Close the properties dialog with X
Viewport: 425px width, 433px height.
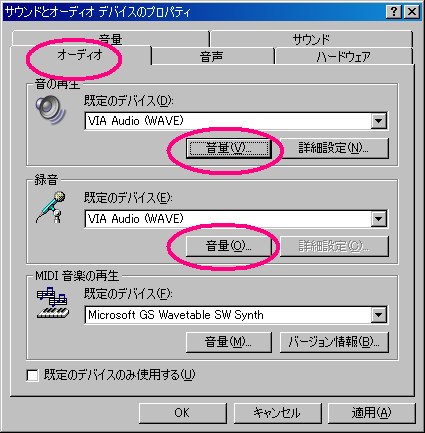pos(412,12)
